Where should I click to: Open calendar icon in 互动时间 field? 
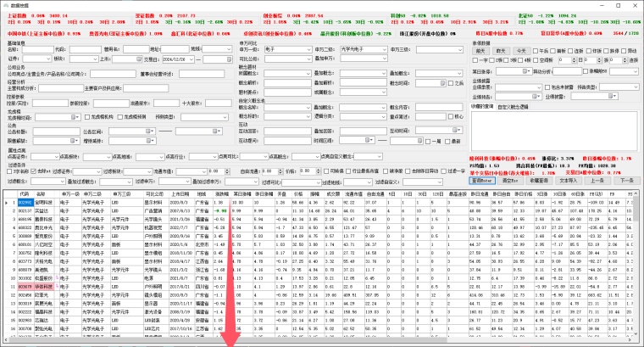pyautogui.click(x=455, y=131)
